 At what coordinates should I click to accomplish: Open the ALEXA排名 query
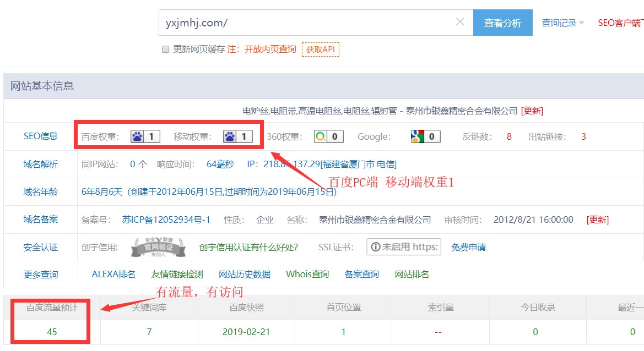[x=113, y=275]
